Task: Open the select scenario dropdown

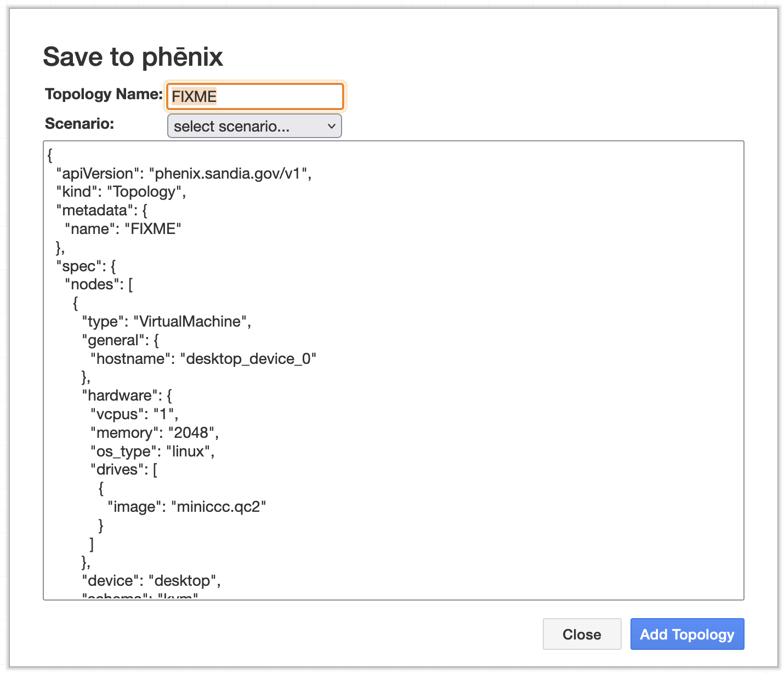Action: tap(254, 126)
